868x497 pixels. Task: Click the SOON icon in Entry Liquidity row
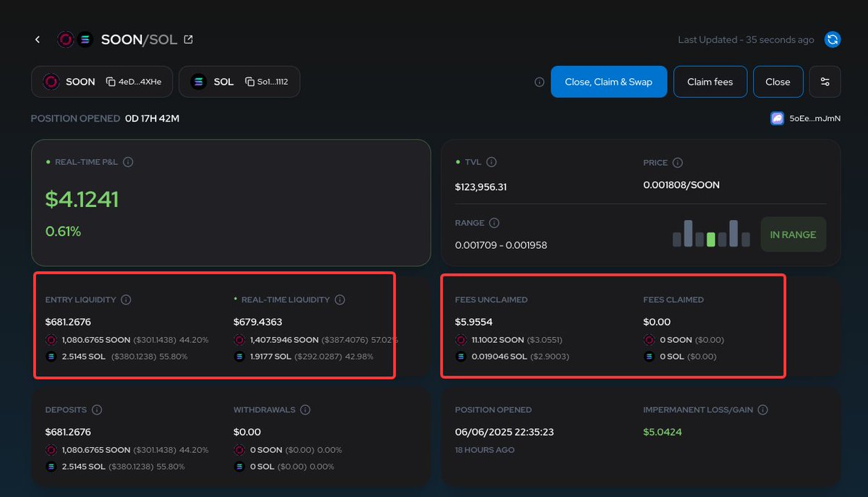coord(51,340)
